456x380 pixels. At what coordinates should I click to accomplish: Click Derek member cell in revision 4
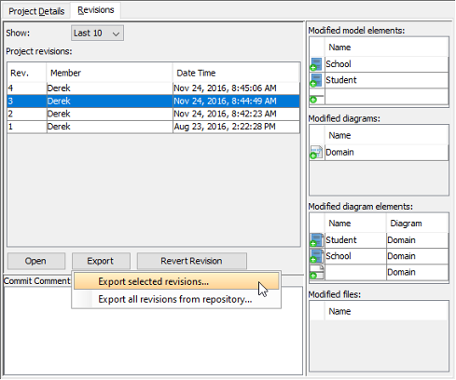pyautogui.click(x=109, y=88)
